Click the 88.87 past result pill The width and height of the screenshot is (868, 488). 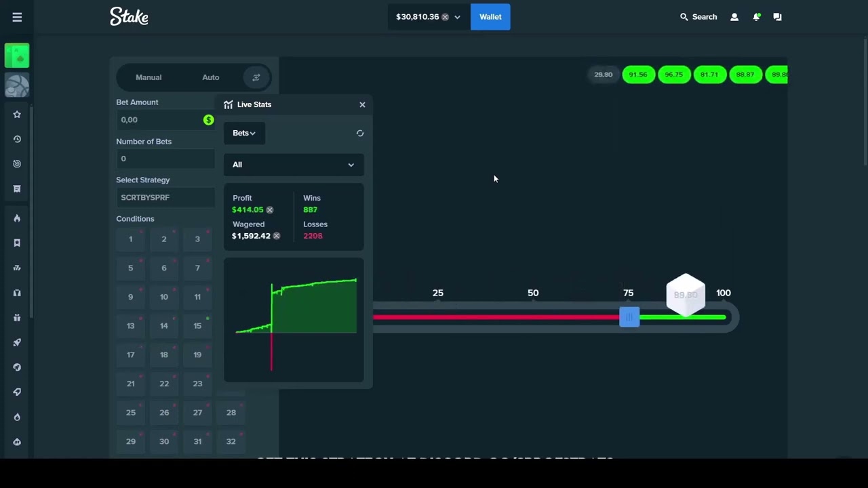[745, 75]
